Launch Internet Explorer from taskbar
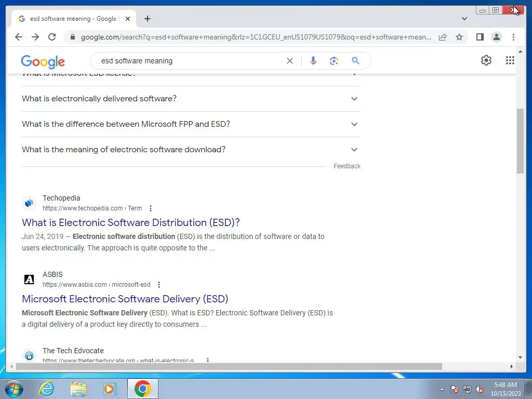 (46, 389)
